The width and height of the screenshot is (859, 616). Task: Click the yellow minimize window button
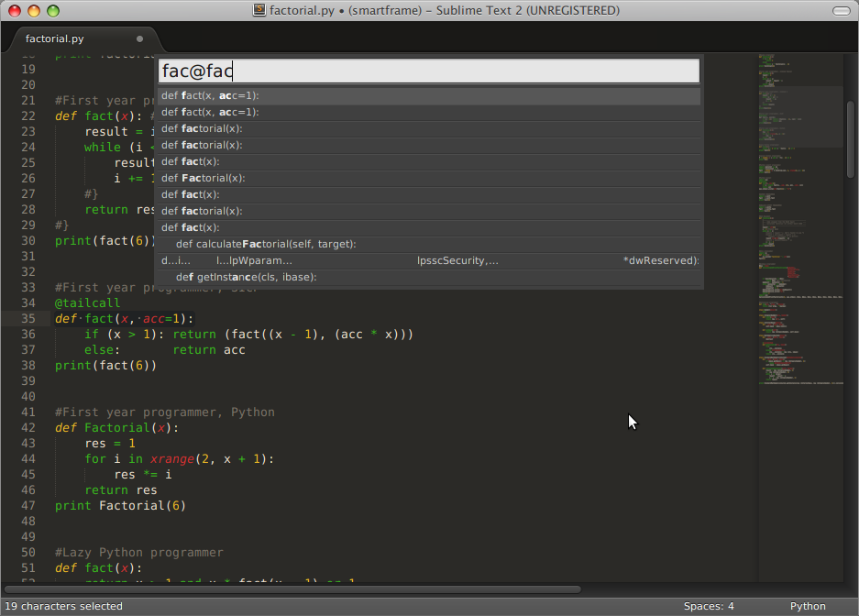34,11
